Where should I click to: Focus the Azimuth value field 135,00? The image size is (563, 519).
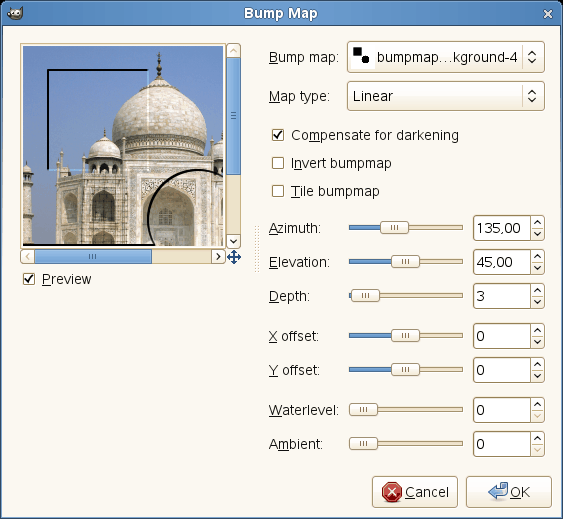502,228
